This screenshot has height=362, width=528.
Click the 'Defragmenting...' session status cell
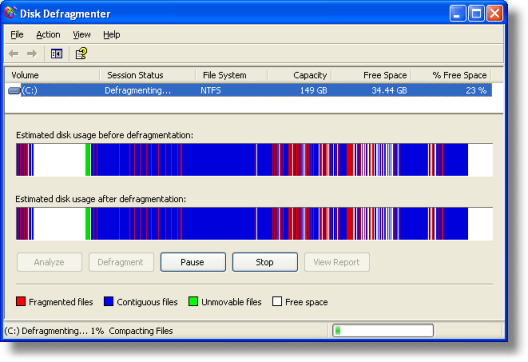coord(138,91)
